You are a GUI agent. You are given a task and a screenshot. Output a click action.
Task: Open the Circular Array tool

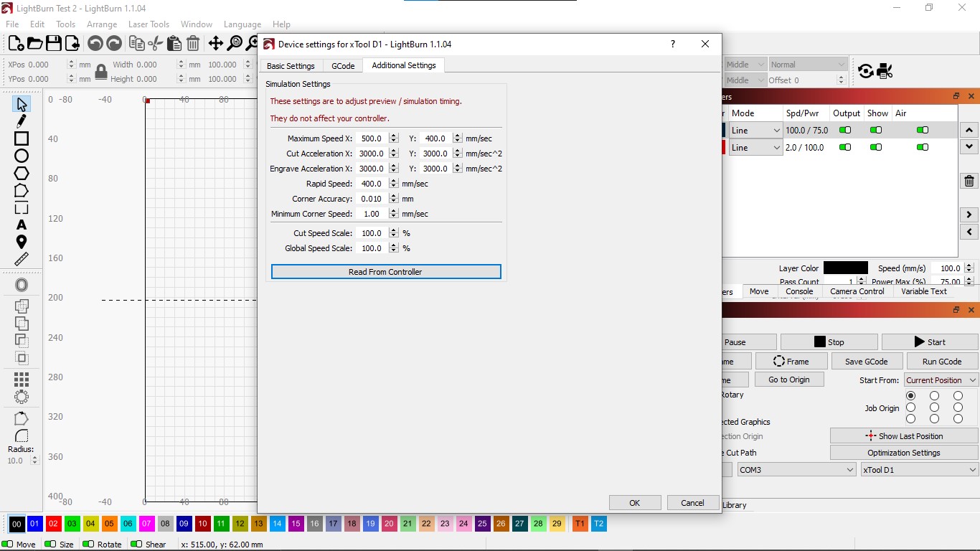[x=22, y=396]
